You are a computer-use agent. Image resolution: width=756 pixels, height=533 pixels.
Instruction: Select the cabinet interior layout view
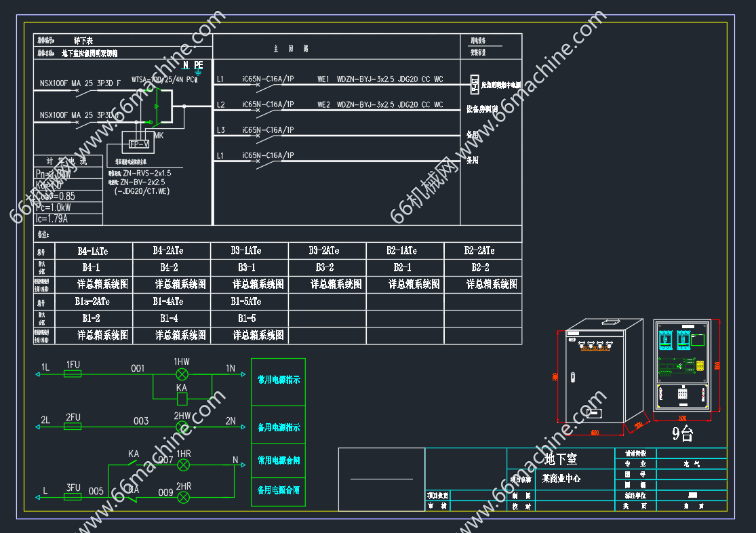click(683, 366)
